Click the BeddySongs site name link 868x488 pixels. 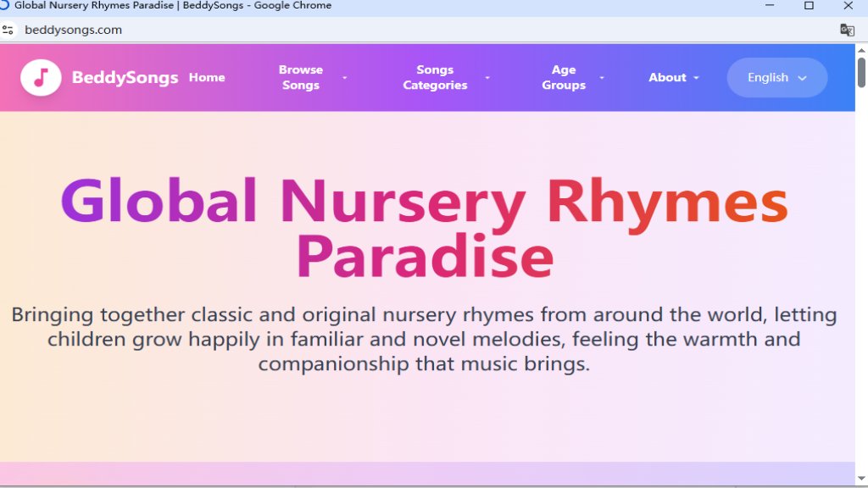125,77
